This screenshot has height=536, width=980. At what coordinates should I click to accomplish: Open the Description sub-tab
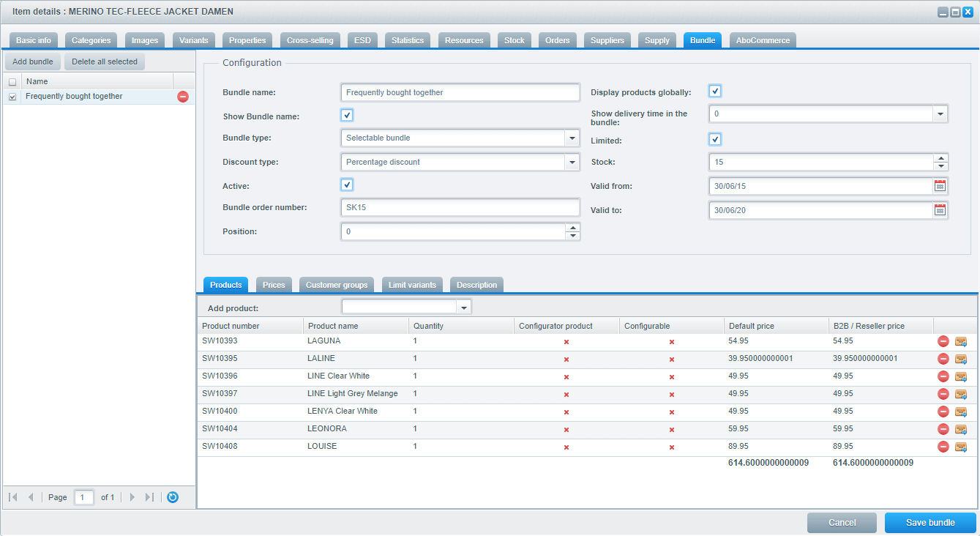[x=476, y=285]
